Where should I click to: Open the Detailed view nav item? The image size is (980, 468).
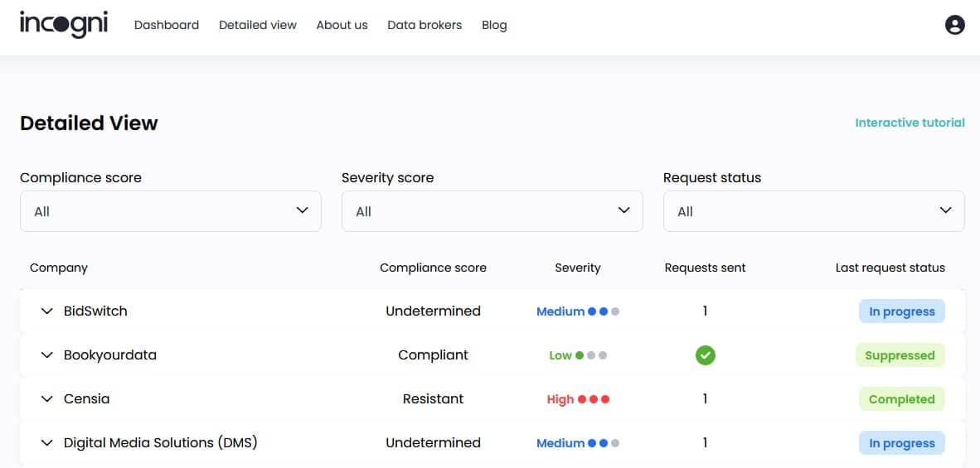[258, 25]
